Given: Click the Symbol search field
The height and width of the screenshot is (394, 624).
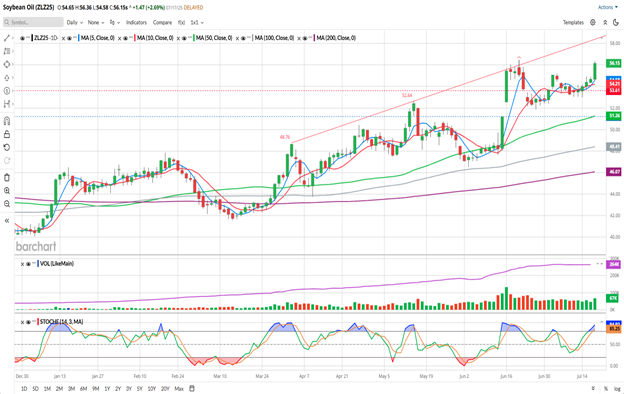Looking at the screenshot, I should click(33, 22).
